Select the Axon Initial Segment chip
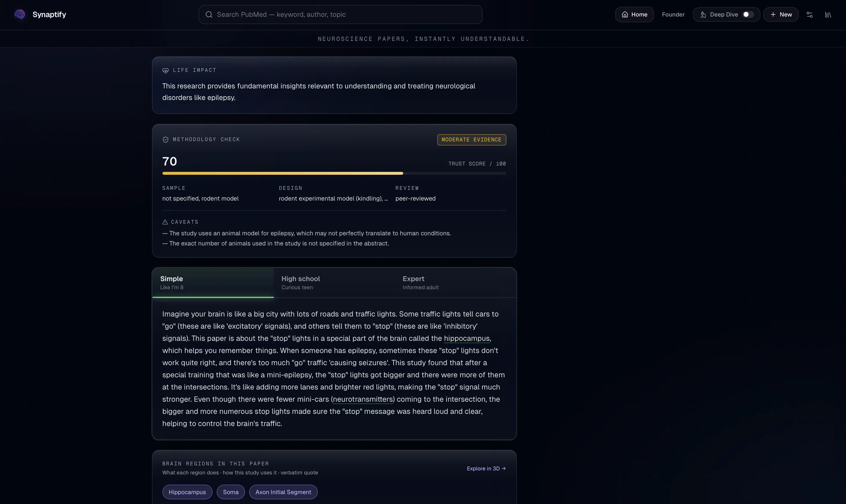 click(283, 492)
